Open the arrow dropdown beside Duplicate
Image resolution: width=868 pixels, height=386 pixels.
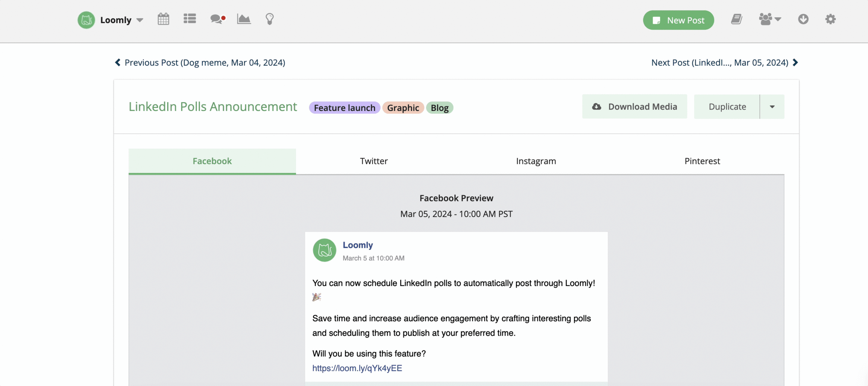772,107
